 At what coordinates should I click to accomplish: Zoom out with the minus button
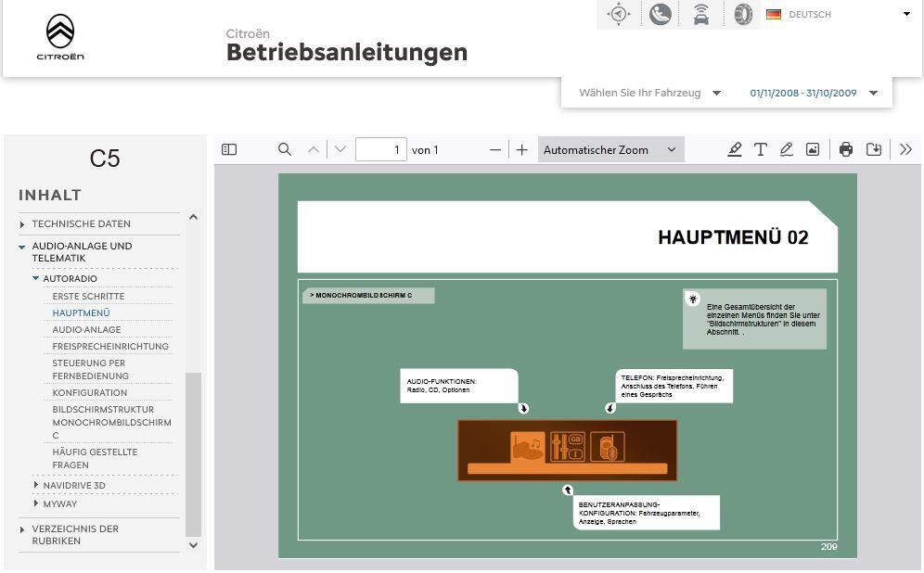click(x=495, y=150)
